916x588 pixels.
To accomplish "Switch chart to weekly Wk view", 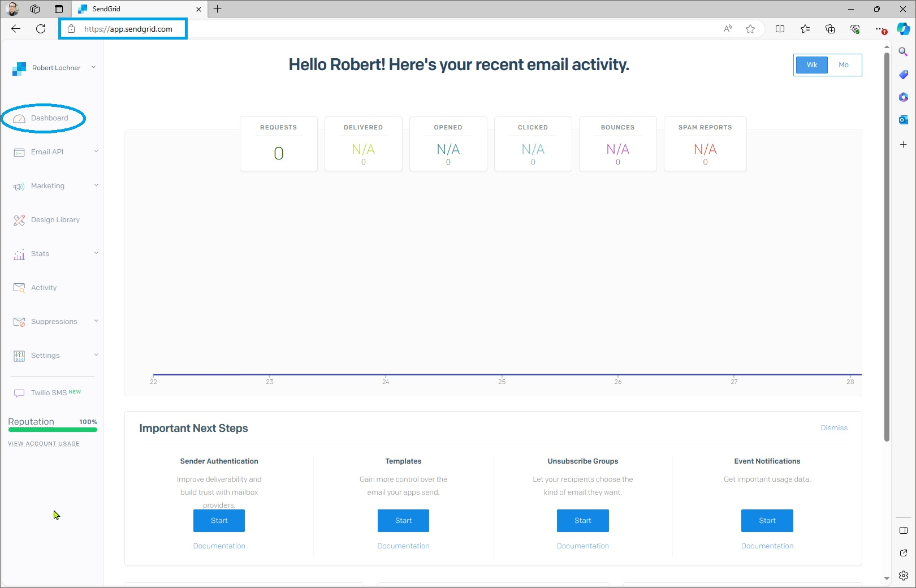I will (812, 65).
